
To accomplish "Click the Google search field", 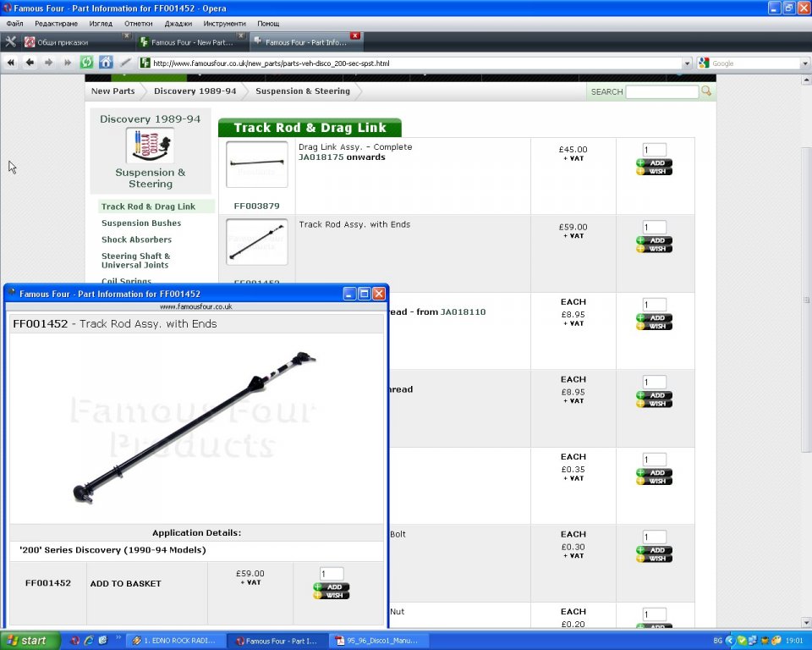I will pyautogui.click(x=755, y=63).
